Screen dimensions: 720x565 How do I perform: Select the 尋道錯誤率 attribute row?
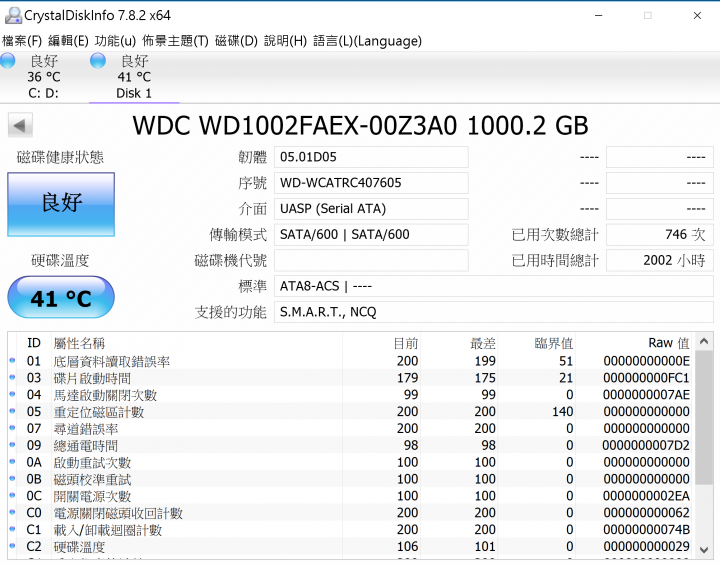tap(351, 428)
